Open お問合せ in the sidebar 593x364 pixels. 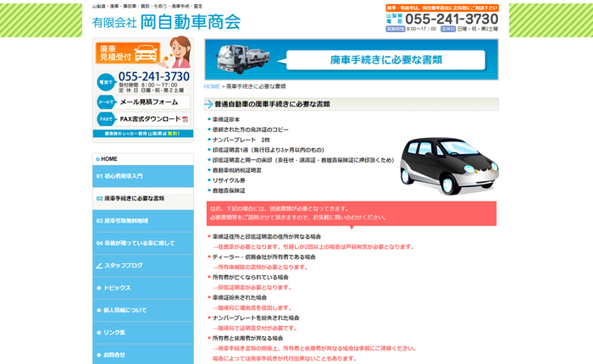(143, 355)
